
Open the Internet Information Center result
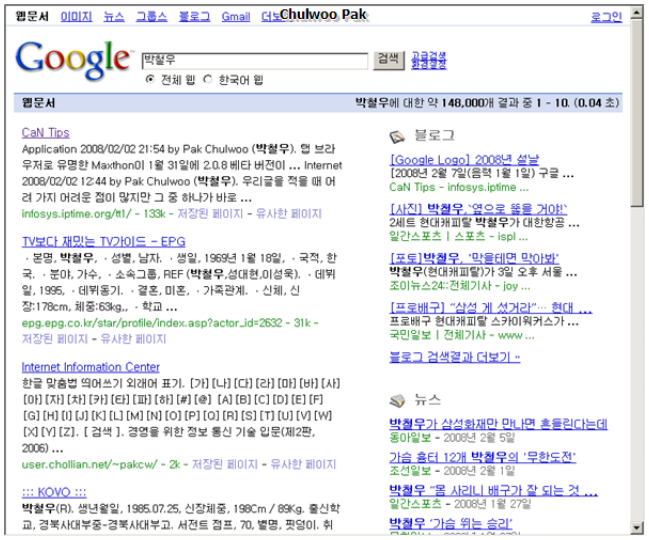click(90, 367)
